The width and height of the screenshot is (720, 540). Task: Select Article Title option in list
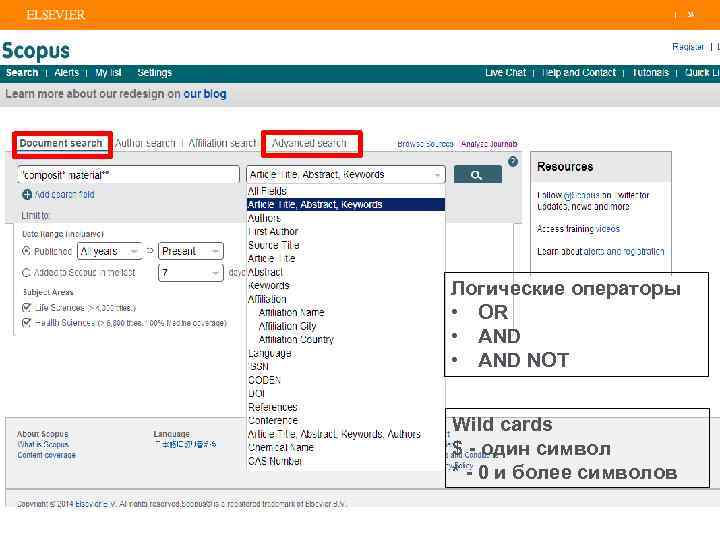tap(271, 259)
